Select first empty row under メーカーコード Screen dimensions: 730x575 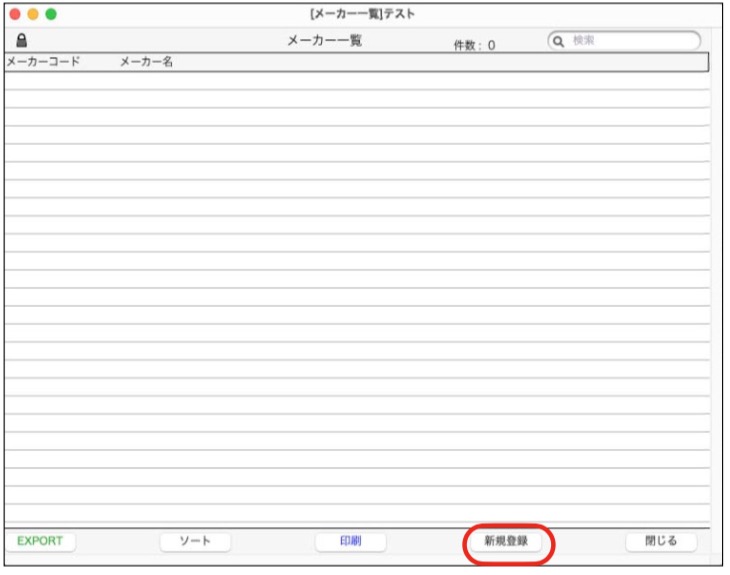(x=43, y=81)
